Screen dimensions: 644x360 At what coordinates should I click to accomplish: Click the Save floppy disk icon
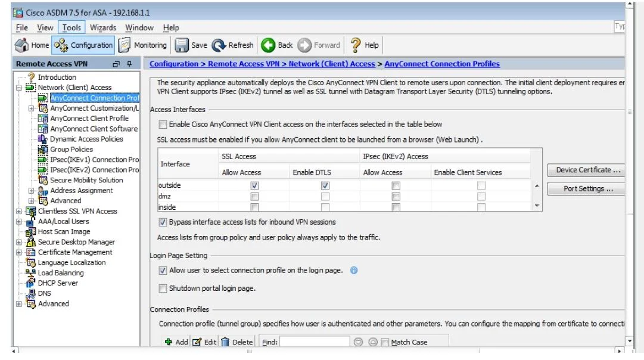coord(182,45)
